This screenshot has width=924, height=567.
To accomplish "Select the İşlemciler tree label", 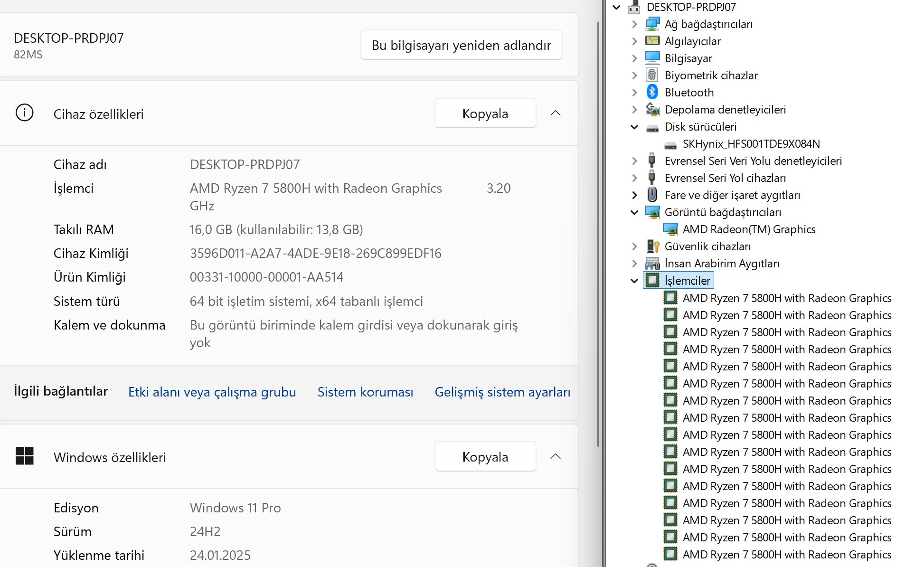I will pos(687,280).
